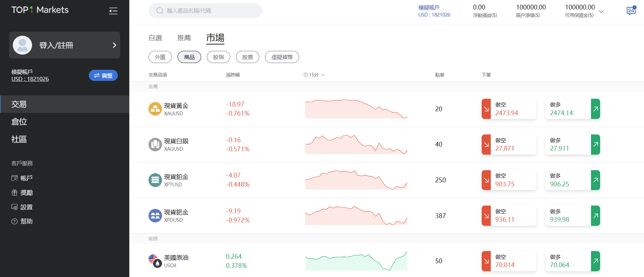This screenshot has height=277, width=644.
Task: Expand the account balance chevron
Action: (x=601, y=11)
